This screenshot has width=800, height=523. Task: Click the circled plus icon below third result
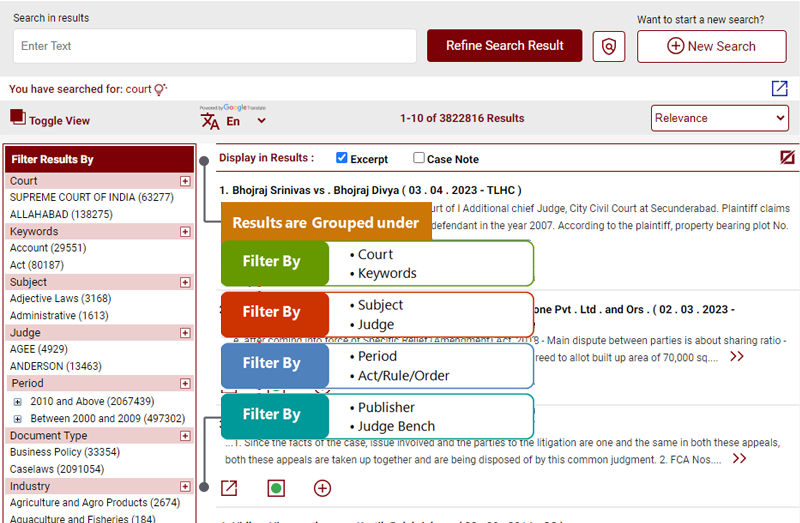[322, 488]
